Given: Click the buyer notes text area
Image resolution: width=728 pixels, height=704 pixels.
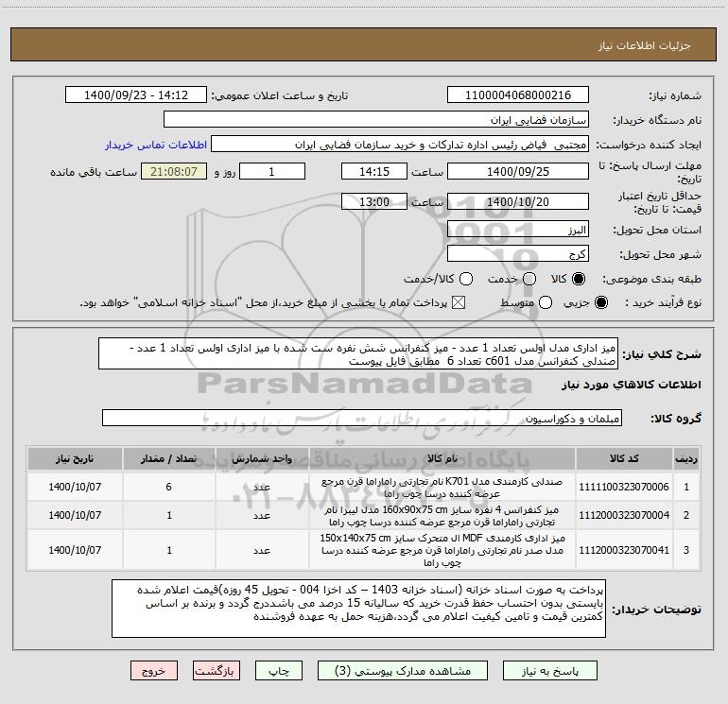Looking at the screenshot, I should [358, 608].
